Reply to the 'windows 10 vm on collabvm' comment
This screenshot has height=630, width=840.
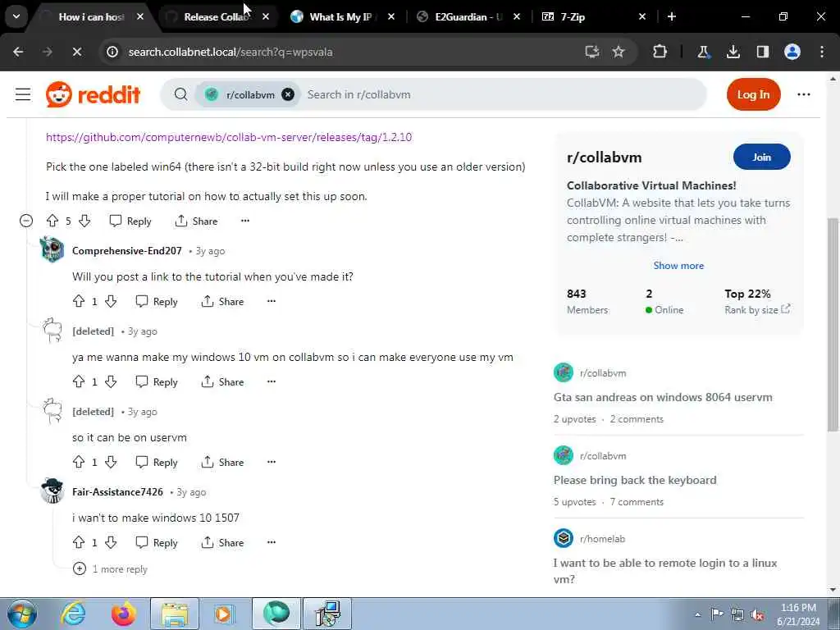157,382
